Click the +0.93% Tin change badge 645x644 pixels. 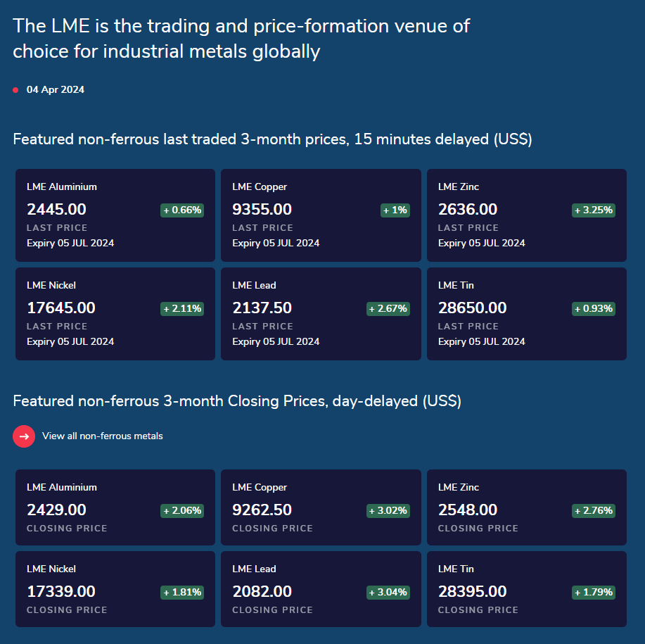click(x=594, y=308)
